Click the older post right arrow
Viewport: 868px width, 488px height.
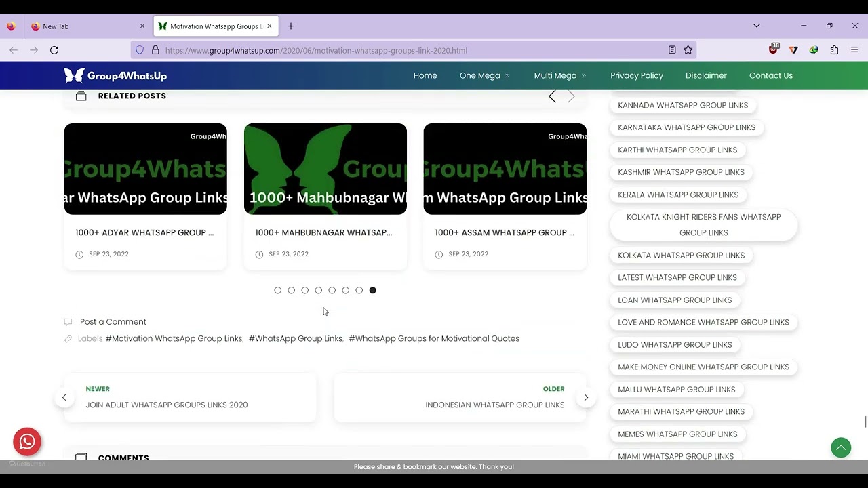tap(586, 397)
